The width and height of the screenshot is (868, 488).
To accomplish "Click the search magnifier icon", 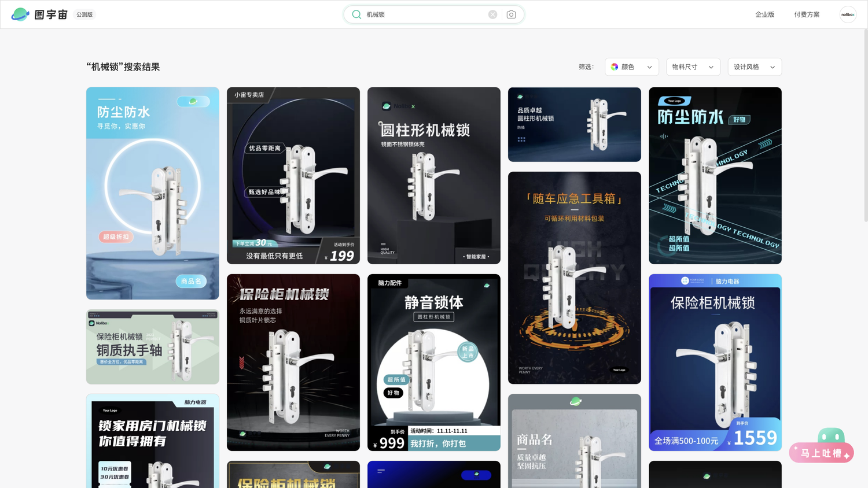I will (356, 14).
